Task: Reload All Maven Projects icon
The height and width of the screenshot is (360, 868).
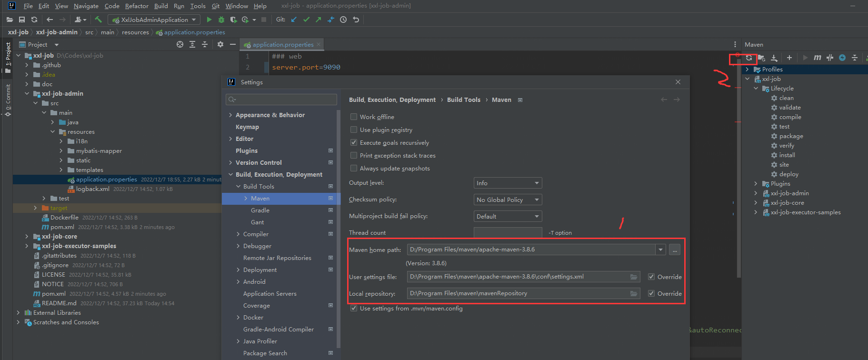Action: coord(749,58)
